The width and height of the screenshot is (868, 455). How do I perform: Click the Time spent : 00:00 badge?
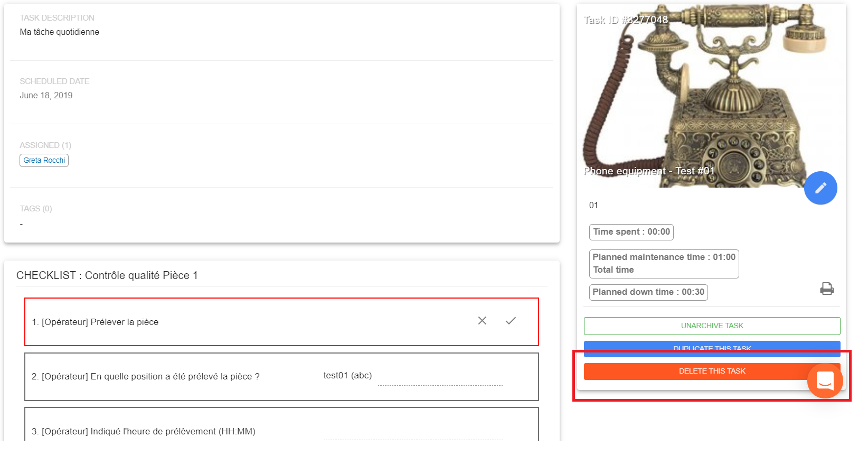pyautogui.click(x=631, y=232)
